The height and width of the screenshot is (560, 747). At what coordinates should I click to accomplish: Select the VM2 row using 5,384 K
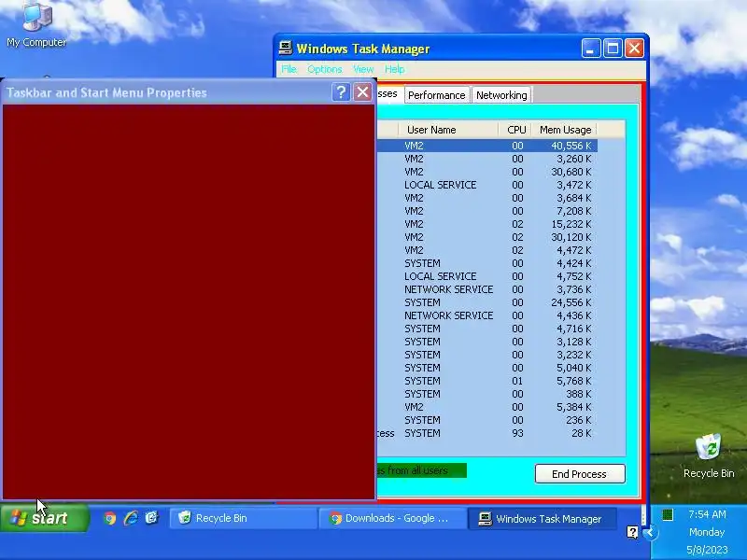pyautogui.click(x=486, y=407)
